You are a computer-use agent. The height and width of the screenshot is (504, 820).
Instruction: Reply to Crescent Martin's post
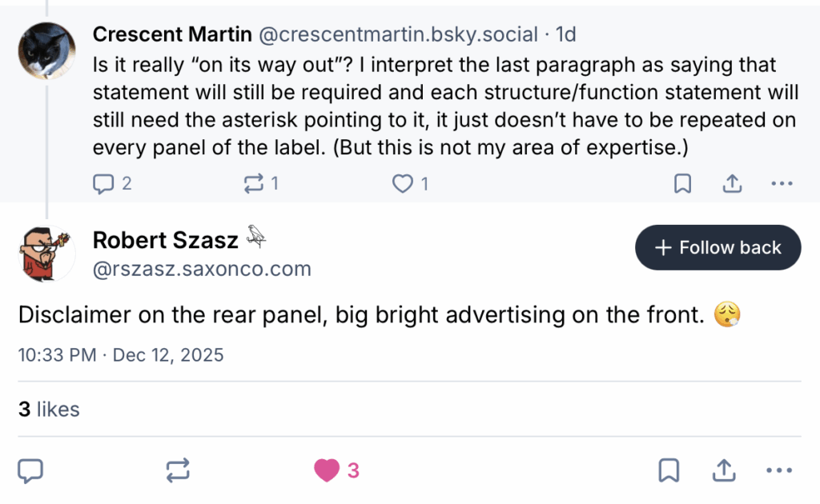click(104, 183)
